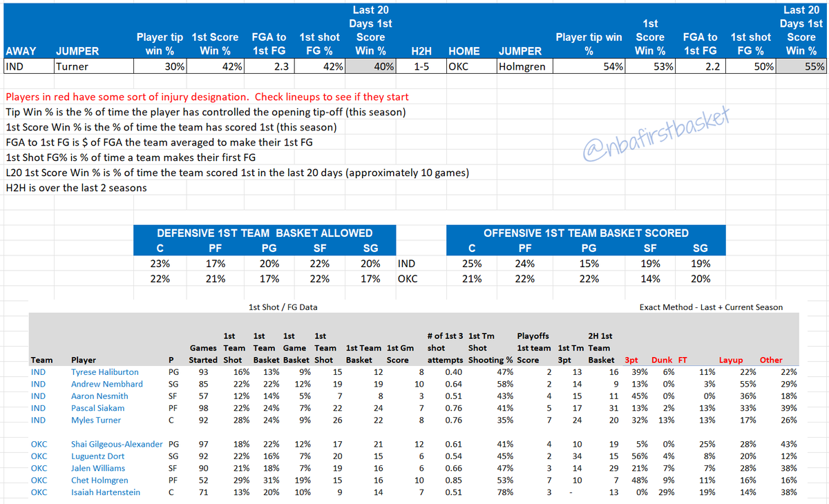Click the Team column header in player table
The height and width of the screenshot is (504, 829).
click(x=41, y=360)
